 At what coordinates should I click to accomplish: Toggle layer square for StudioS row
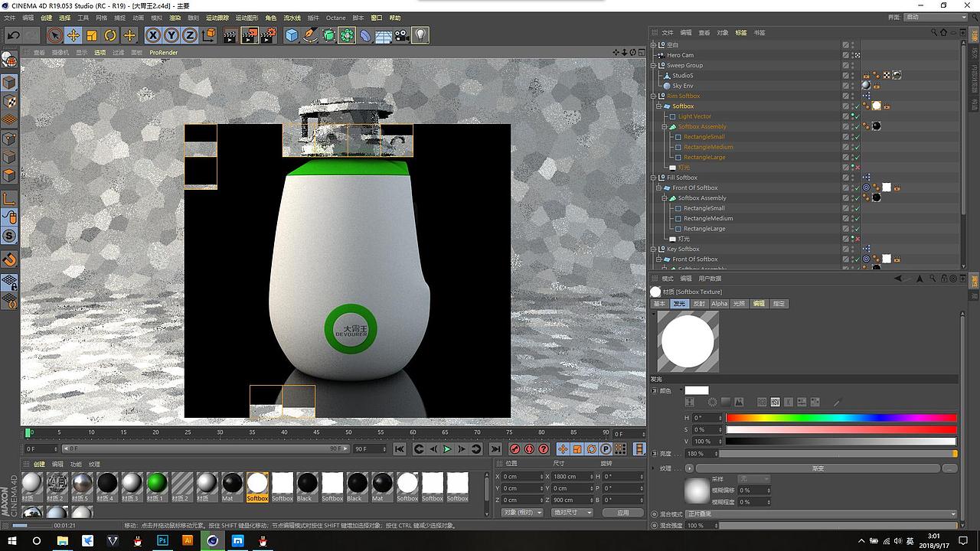(845, 76)
